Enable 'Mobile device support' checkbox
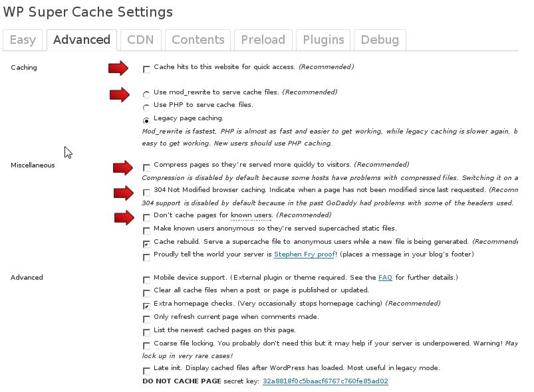The height and width of the screenshot is (392, 534). [x=146, y=280]
